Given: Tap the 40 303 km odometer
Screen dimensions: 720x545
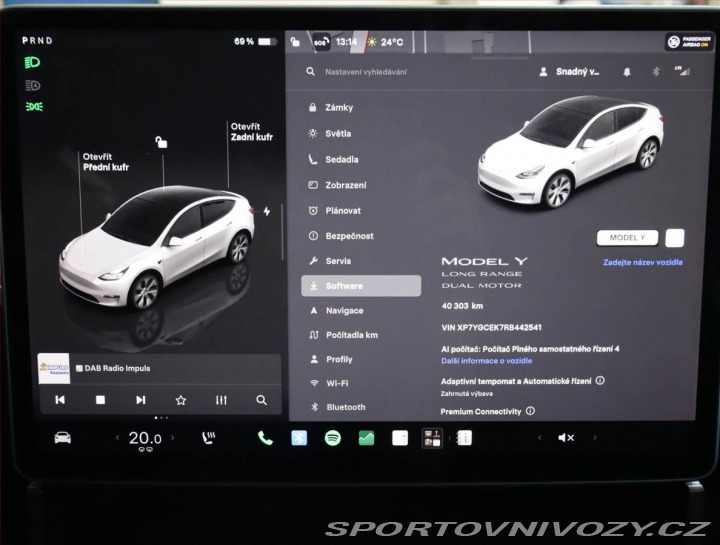Looking at the screenshot, I should pyautogui.click(x=462, y=306).
